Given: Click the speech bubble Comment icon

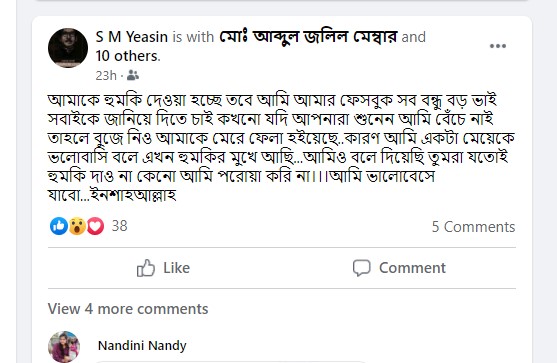Looking at the screenshot, I should (x=362, y=268).
